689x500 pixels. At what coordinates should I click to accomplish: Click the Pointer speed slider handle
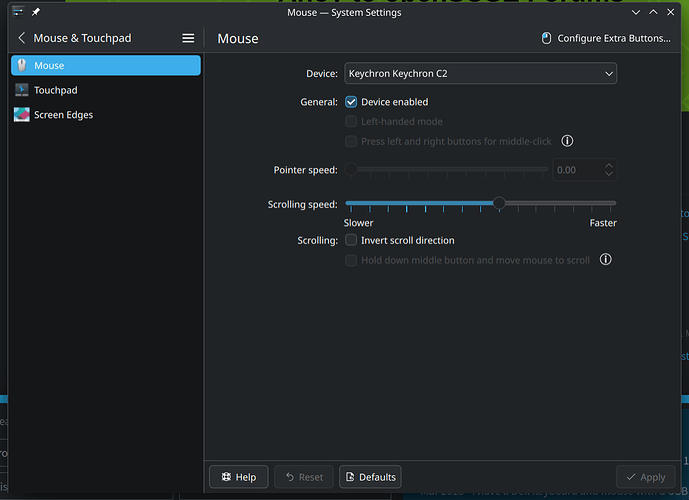(351, 169)
